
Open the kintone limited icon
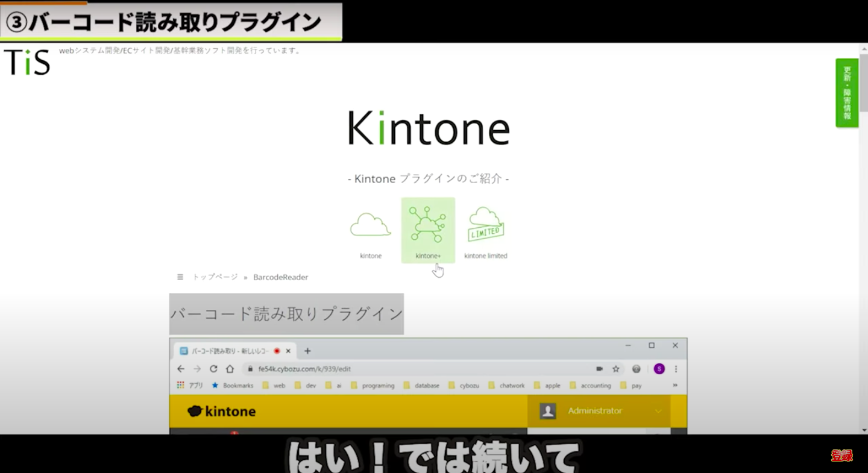coord(486,225)
